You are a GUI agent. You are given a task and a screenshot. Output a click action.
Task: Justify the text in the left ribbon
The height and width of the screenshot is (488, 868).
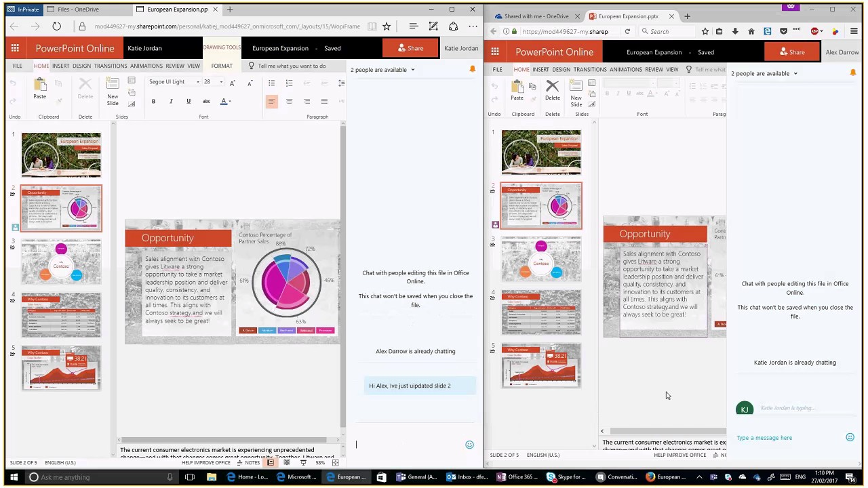pos(324,102)
